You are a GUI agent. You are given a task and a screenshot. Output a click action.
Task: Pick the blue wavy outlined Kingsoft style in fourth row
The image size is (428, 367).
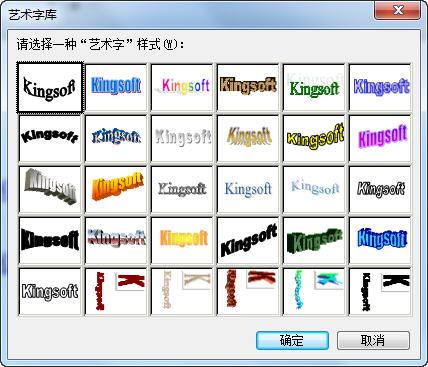coord(380,240)
